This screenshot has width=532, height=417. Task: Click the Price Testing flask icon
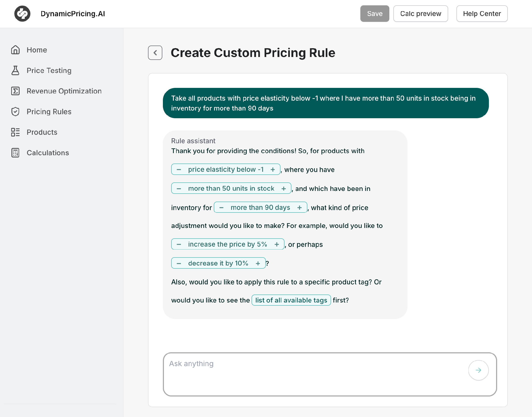click(x=15, y=70)
